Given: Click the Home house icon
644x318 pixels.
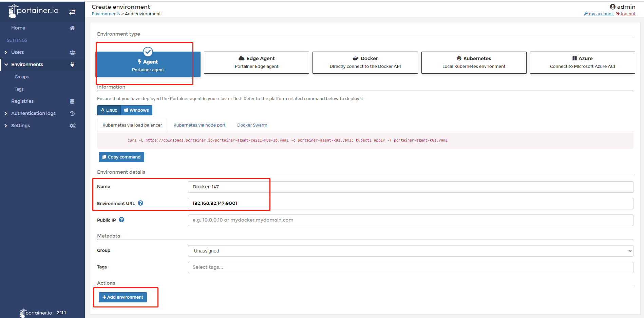Looking at the screenshot, I should tap(72, 28).
